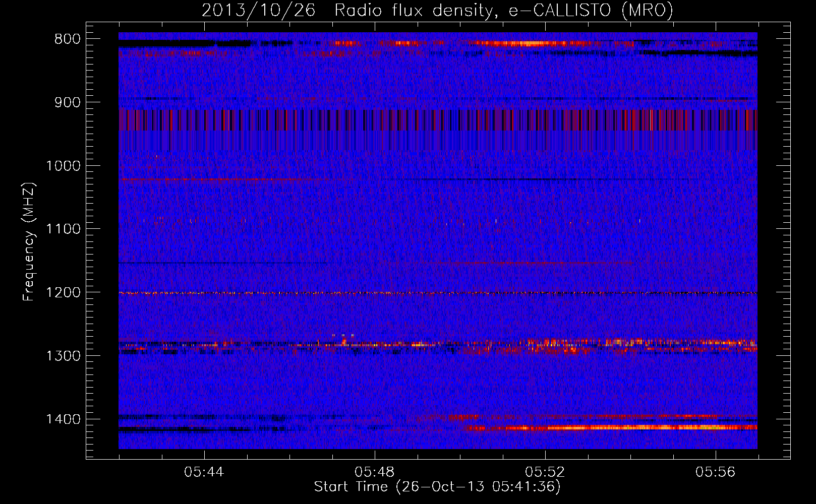Click the 05:56 time tick label
The height and width of the screenshot is (504, 816).
pos(715,472)
